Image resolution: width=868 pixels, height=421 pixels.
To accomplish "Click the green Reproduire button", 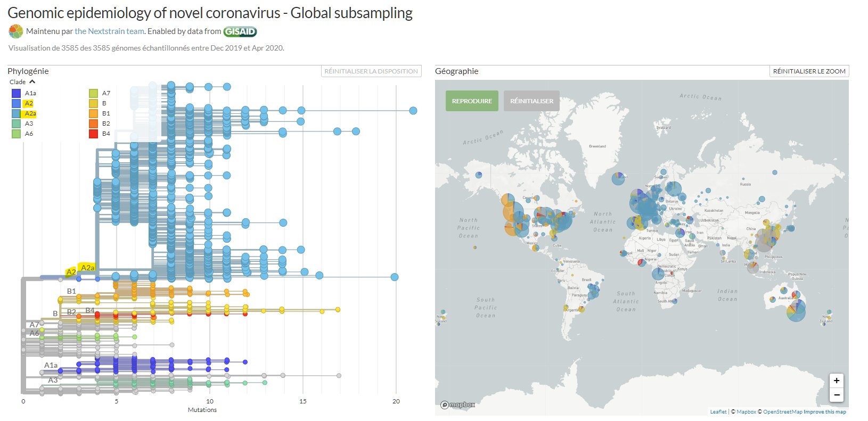I will [x=472, y=101].
